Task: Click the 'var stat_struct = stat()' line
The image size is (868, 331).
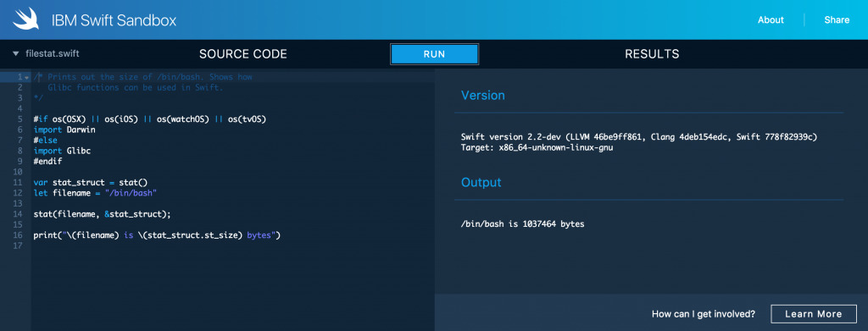Action: 91,182
